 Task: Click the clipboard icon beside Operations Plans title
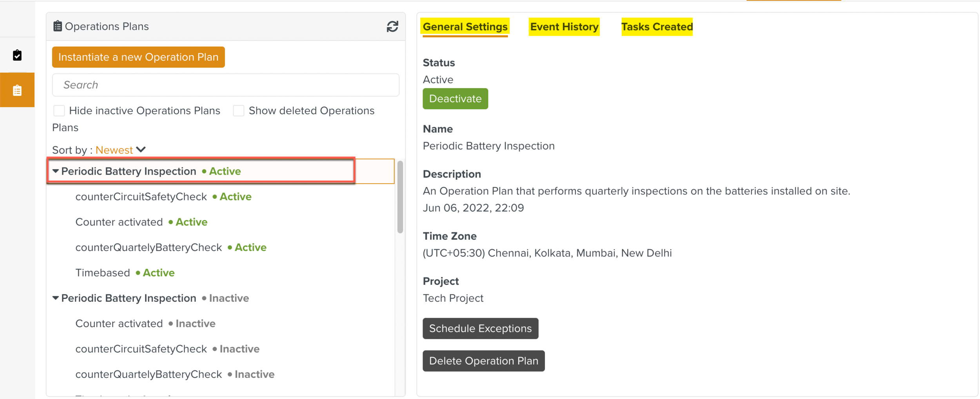(x=58, y=26)
